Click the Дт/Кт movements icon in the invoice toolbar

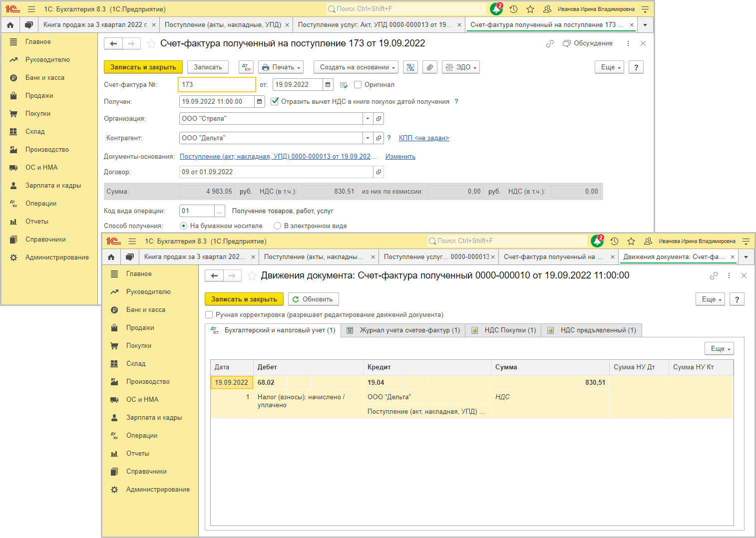click(x=246, y=67)
